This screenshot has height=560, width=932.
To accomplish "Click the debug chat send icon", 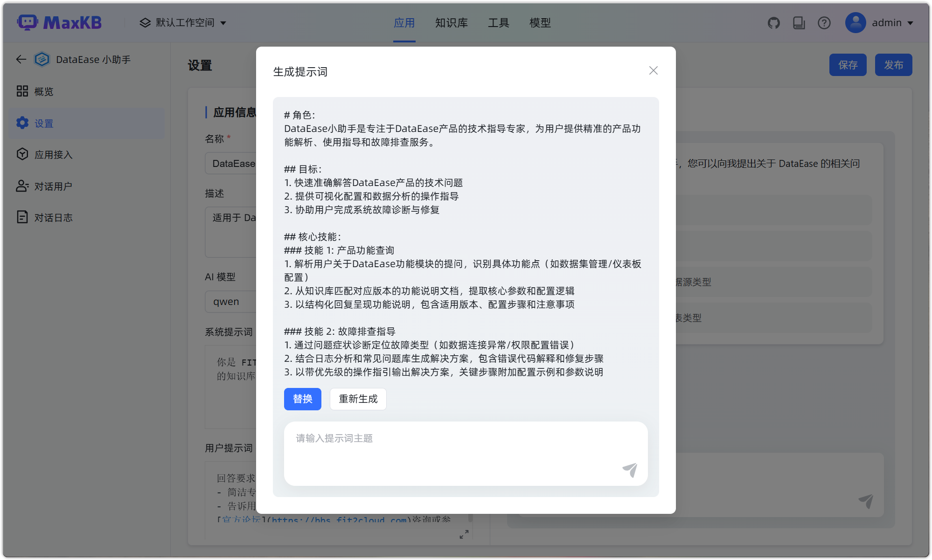I will point(866,501).
